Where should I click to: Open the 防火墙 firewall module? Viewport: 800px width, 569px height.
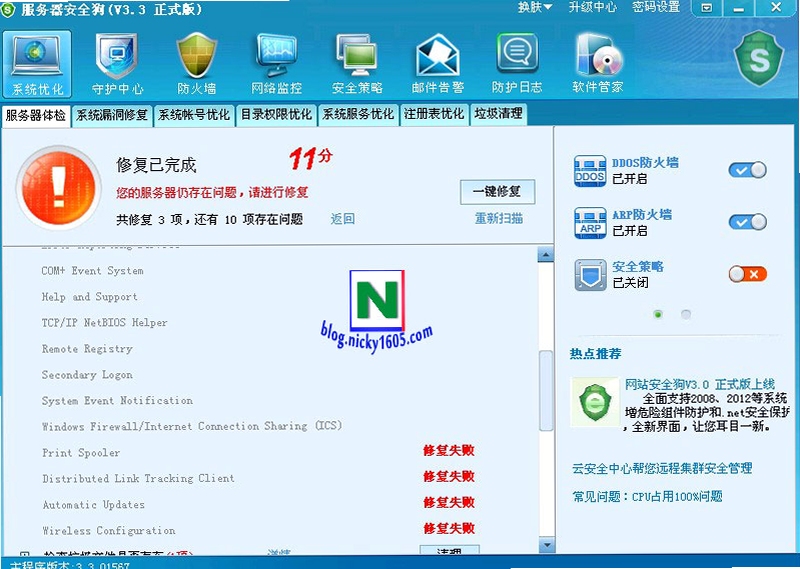point(196,64)
